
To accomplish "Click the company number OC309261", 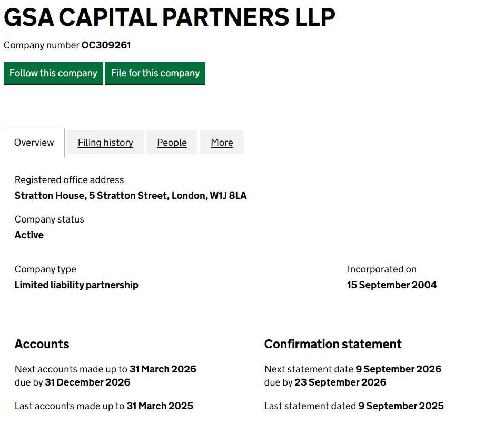I will [x=106, y=45].
